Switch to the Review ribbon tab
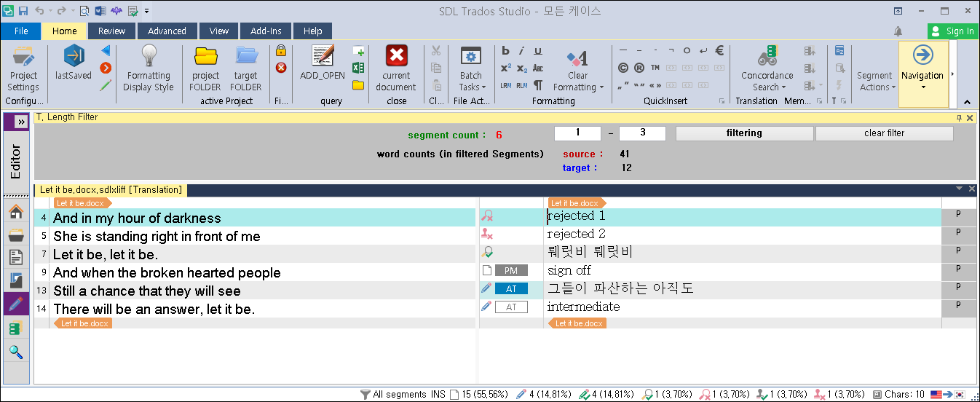The width and height of the screenshot is (980, 402). 111,31
